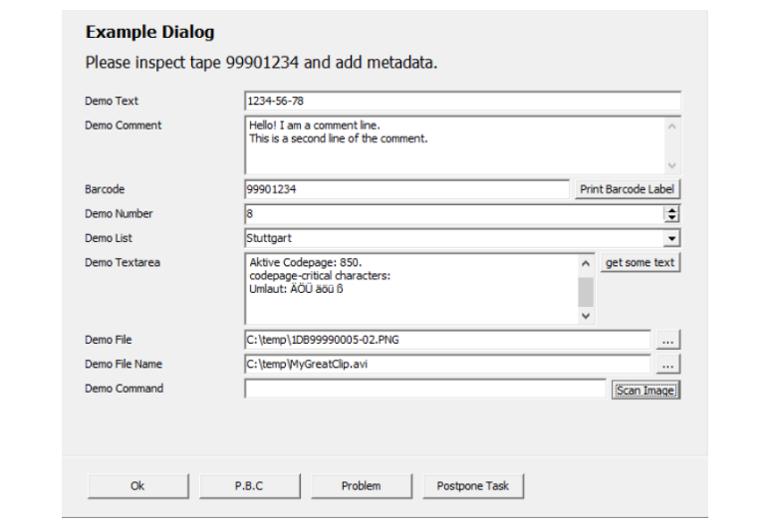The image size is (774, 532).
Task: Click the empty Demo Command field
Action: click(425, 389)
